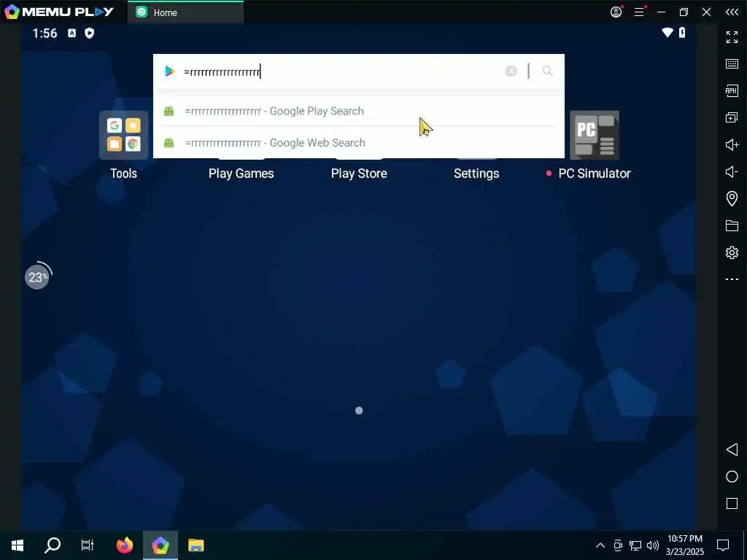Open the keyboard mapping icon
747x560 pixels.
coord(732,64)
